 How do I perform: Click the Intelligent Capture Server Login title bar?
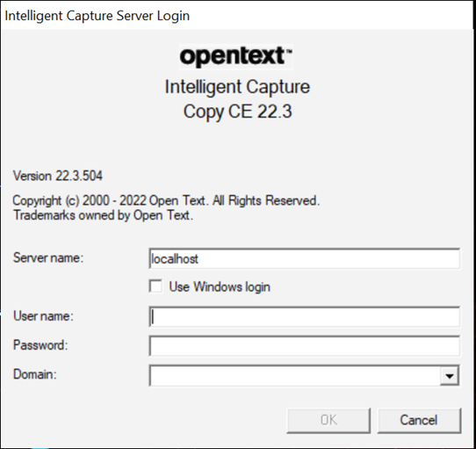pos(238,16)
